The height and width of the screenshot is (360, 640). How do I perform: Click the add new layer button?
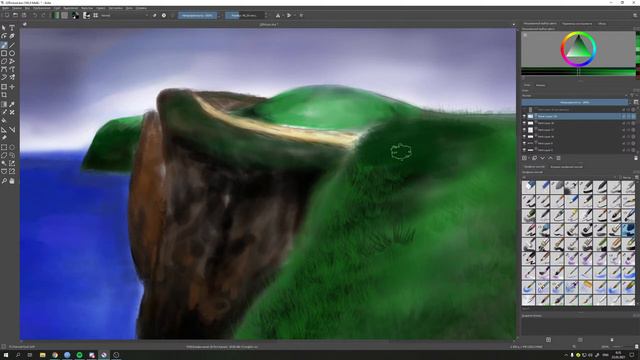tap(524, 158)
